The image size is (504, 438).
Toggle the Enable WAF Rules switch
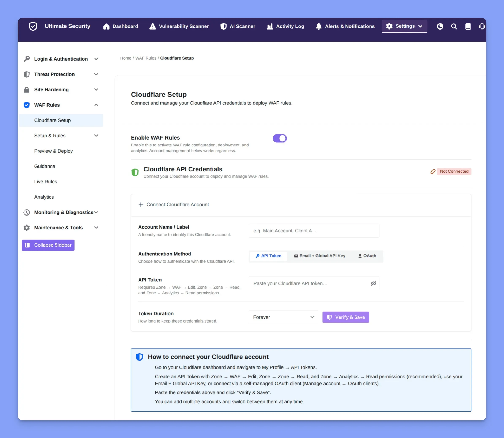tap(280, 138)
